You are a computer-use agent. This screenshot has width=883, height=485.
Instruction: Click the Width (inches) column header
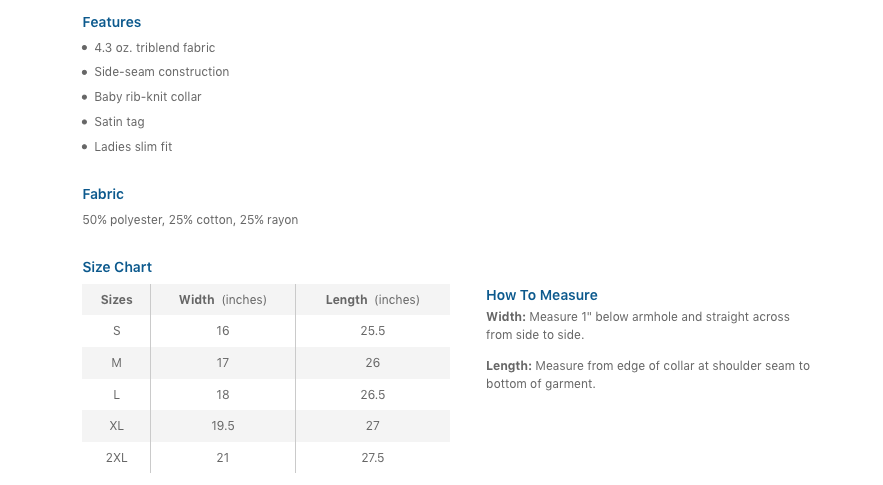(222, 300)
